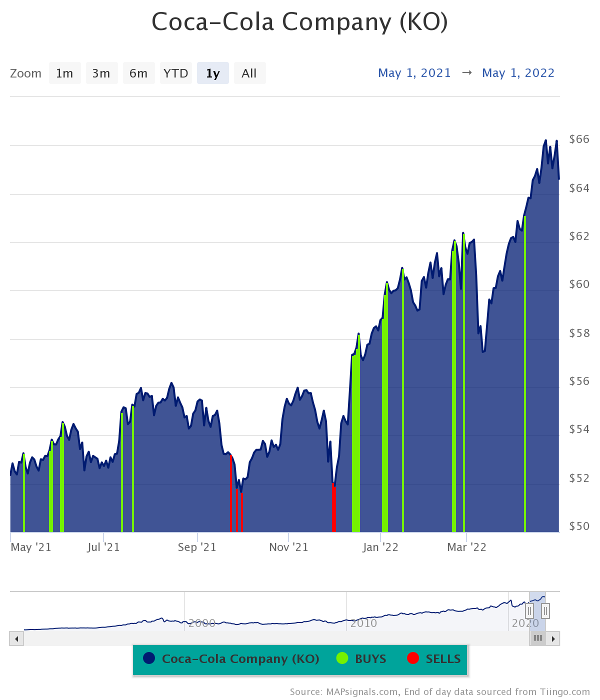Click the Sep '21 x-axis label

click(197, 547)
